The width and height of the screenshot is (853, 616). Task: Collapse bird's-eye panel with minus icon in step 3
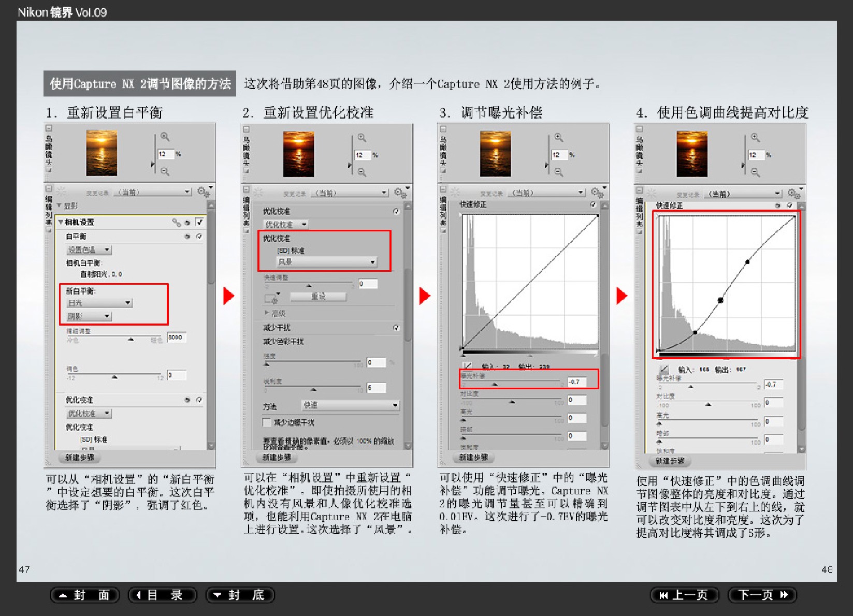pyautogui.click(x=443, y=128)
